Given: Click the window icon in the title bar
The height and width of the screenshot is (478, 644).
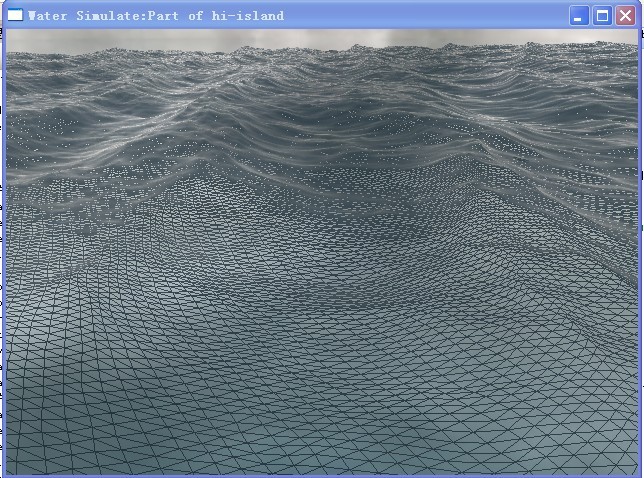Looking at the screenshot, I should click(15, 15).
